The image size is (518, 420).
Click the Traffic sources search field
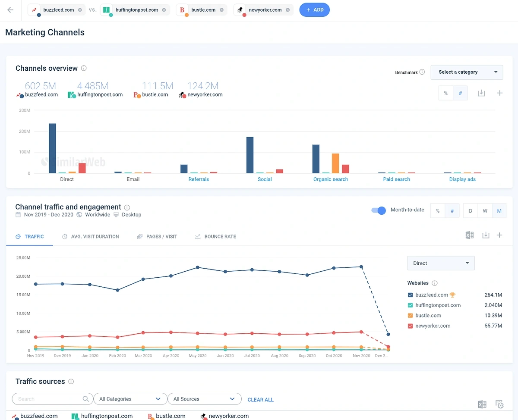click(52, 399)
